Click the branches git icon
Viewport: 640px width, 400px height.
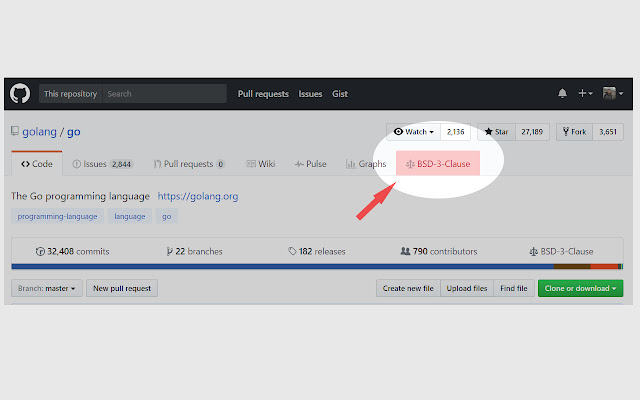pos(169,251)
